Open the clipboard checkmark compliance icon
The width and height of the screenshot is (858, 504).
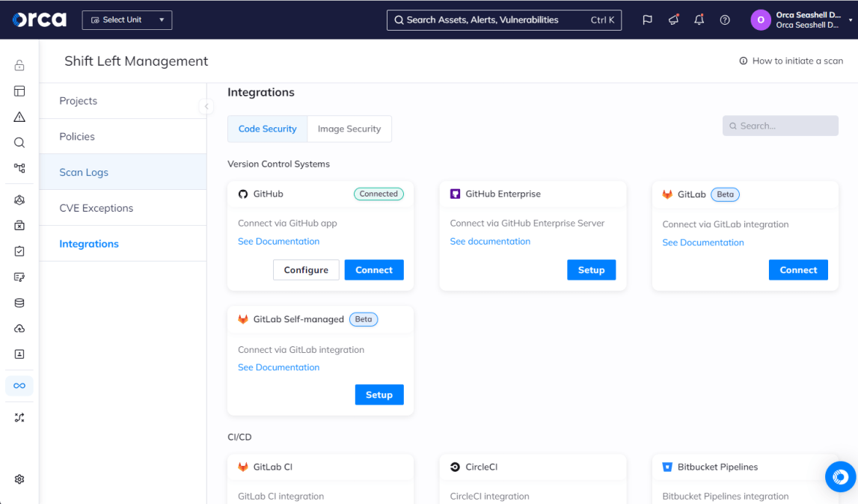pos(19,251)
